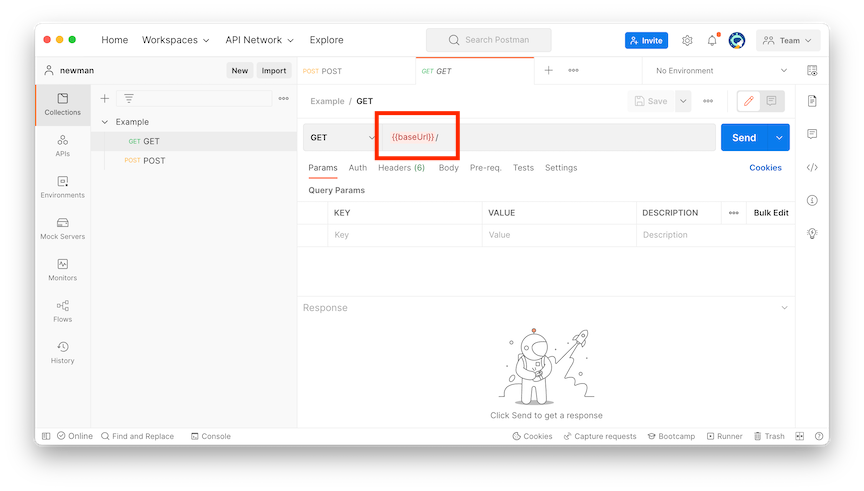The image size is (864, 491).
Task: Switch to the Settings tab
Action: click(561, 168)
